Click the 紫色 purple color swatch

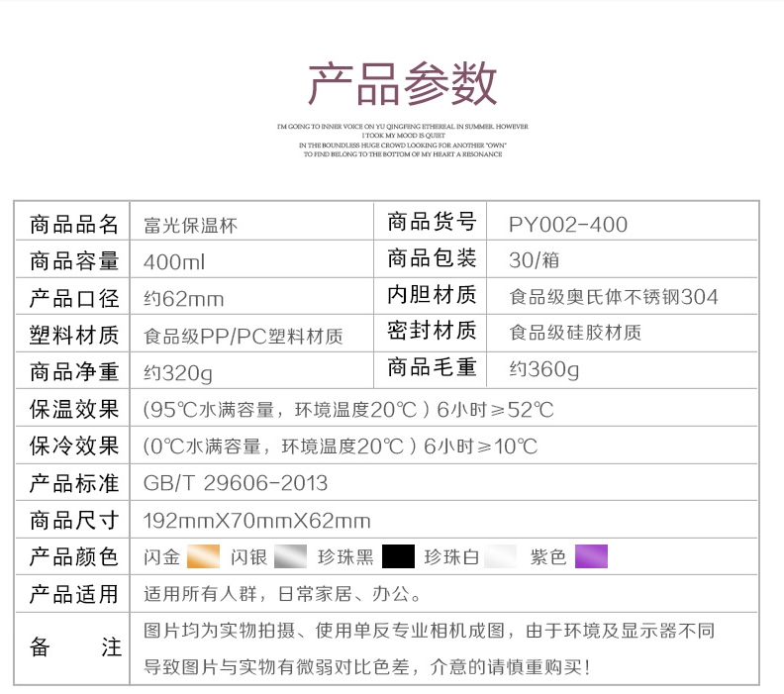coord(592,556)
